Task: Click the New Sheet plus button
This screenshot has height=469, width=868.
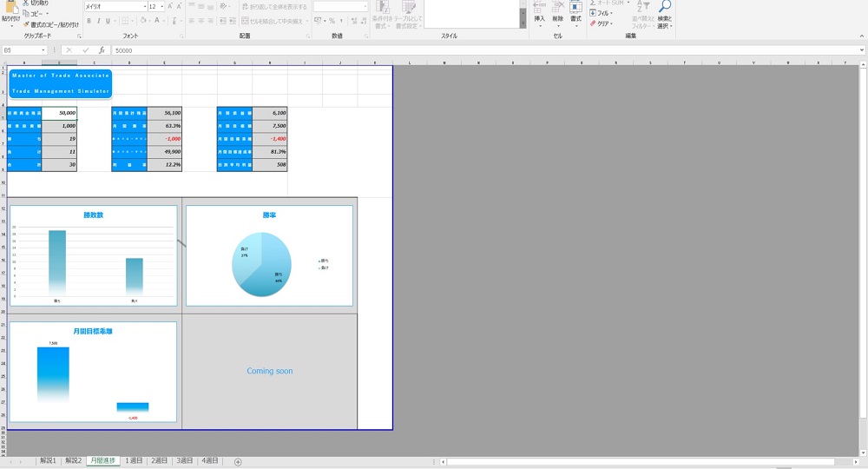Action: pos(238,462)
